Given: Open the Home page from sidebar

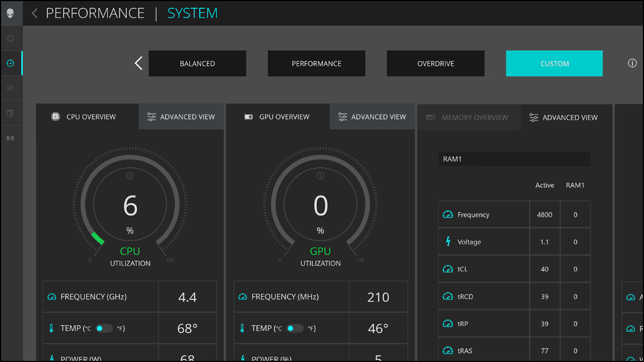Looking at the screenshot, I should pos(10,38).
